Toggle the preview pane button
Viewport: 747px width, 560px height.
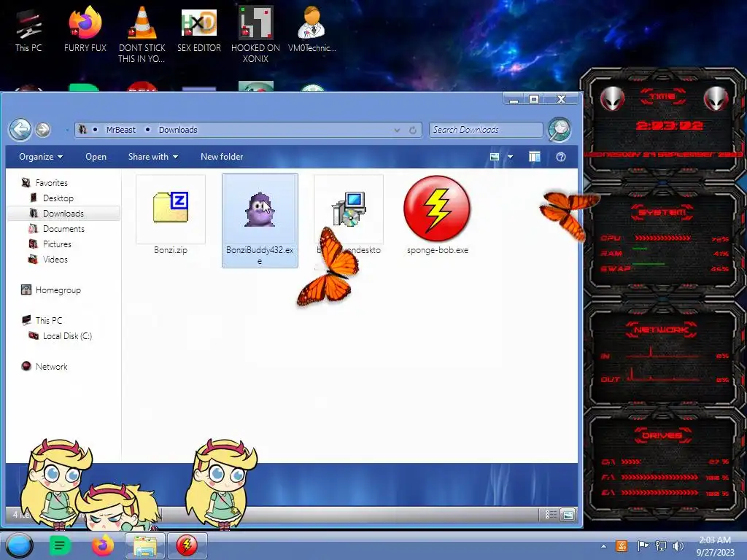tap(535, 157)
